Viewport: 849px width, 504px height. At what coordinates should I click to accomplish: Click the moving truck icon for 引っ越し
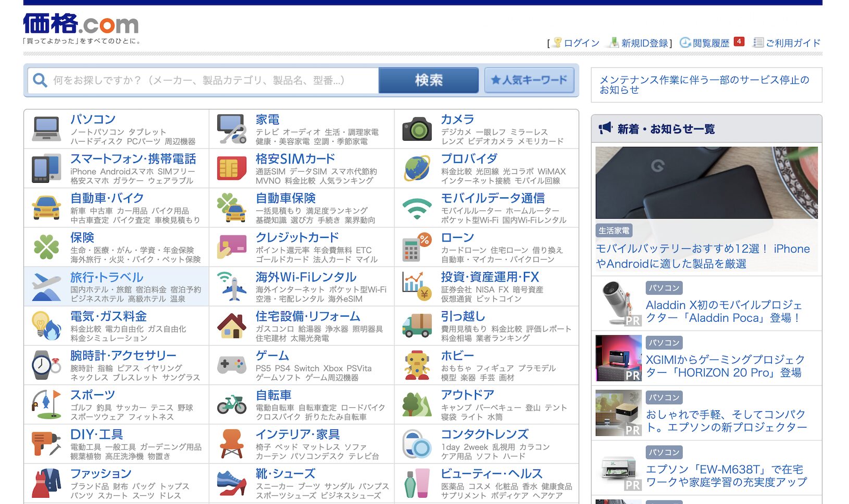pyautogui.click(x=417, y=326)
